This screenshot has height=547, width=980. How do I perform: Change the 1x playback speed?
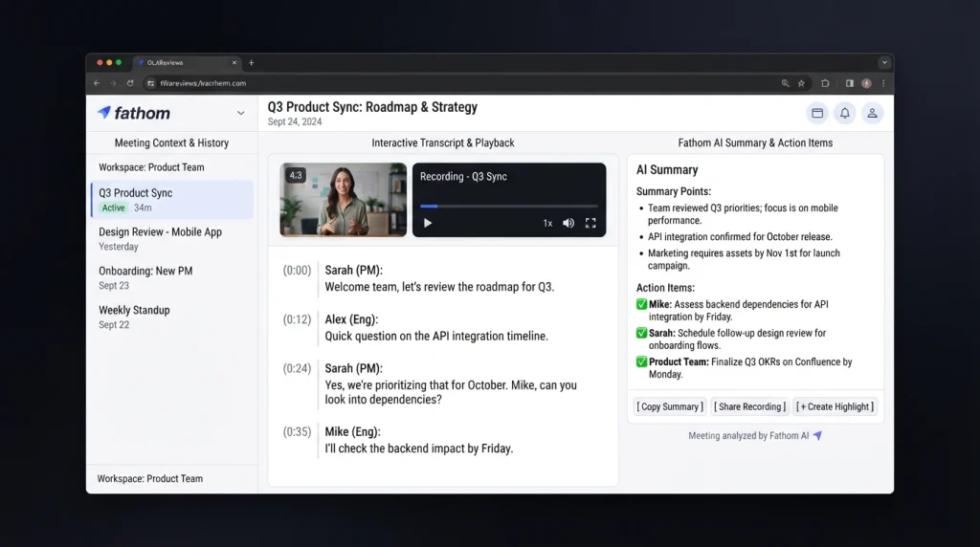coord(547,223)
